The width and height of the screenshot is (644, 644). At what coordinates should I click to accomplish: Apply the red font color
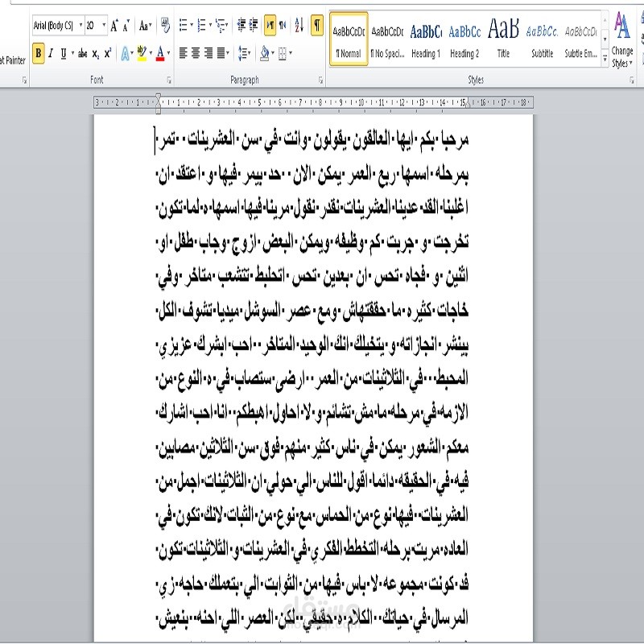160,53
